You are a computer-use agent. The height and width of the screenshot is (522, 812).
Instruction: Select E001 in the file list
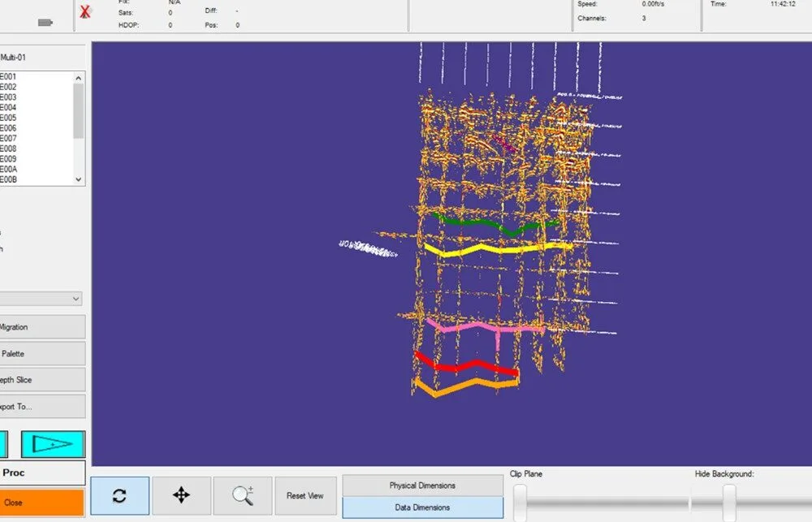point(8,76)
